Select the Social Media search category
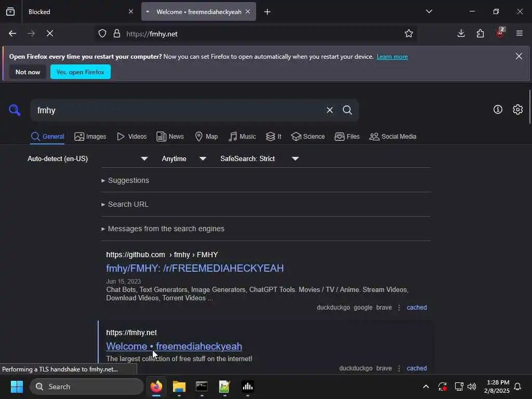 393,137
